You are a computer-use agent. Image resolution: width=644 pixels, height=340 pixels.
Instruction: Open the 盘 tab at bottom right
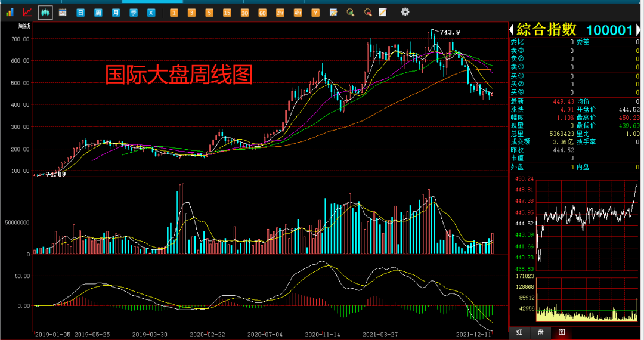540,332
